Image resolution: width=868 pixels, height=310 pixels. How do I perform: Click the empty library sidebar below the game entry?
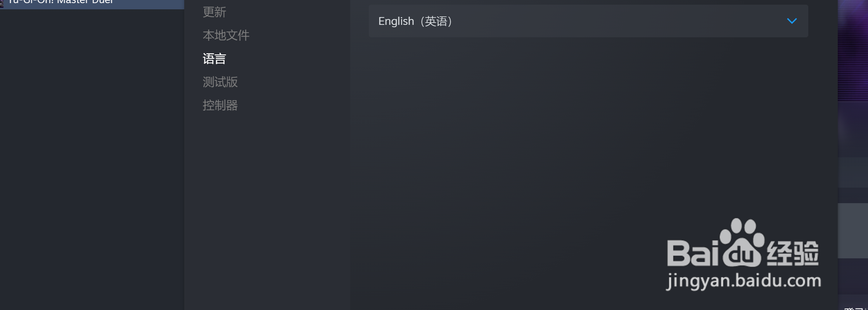(92, 159)
